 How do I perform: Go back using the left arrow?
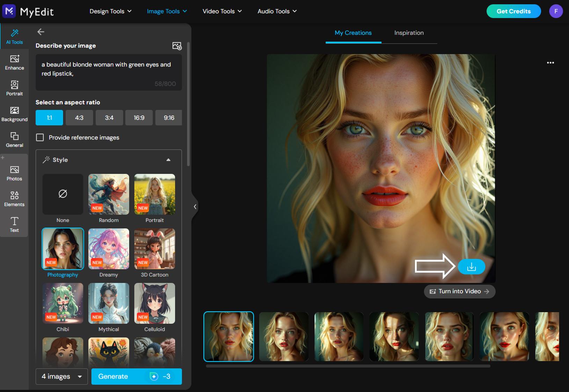pos(41,32)
